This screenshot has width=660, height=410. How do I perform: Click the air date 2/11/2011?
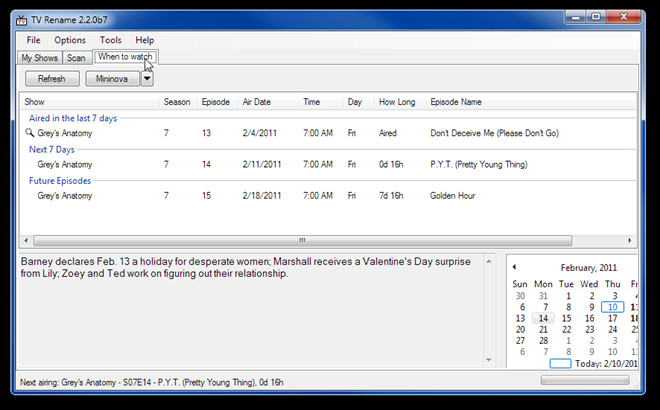click(261, 164)
